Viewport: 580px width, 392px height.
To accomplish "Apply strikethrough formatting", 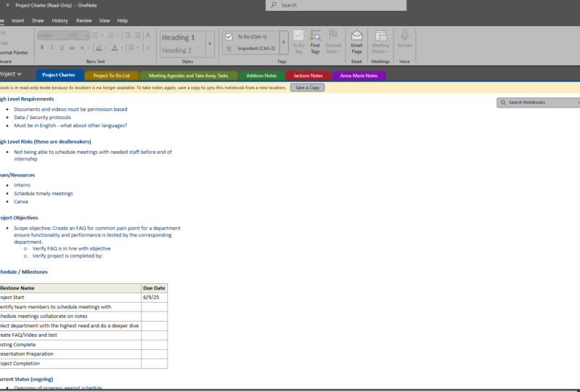I will click(x=72, y=47).
